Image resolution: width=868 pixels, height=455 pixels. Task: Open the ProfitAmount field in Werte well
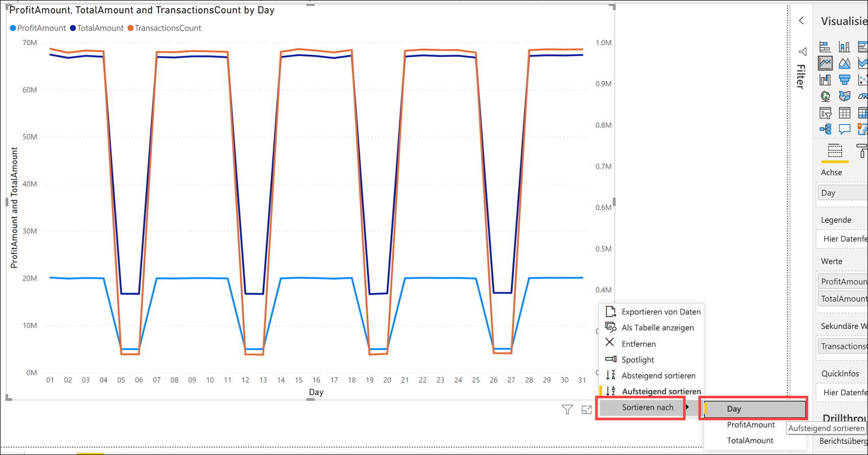point(842,281)
